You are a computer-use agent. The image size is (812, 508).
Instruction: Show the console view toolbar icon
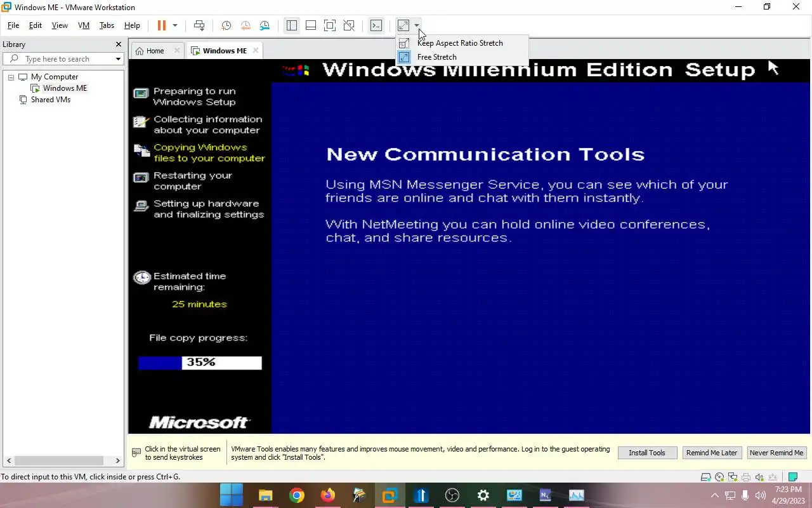pyautogui.click(x=376, y=25)
